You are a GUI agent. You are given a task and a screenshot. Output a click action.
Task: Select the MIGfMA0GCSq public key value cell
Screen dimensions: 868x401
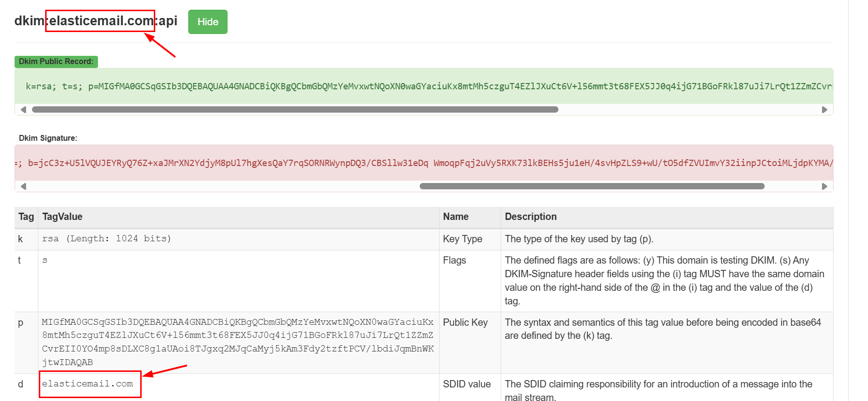[x=238, y=342]
